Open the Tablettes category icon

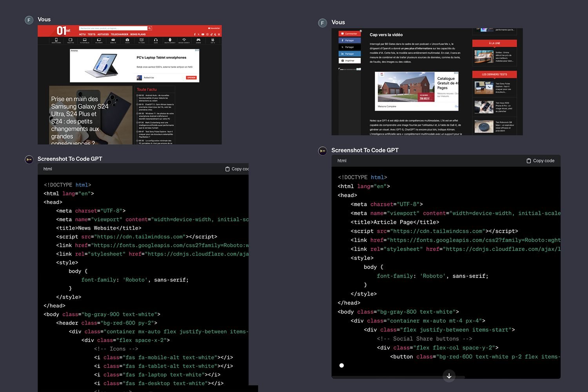coord(71,40)
